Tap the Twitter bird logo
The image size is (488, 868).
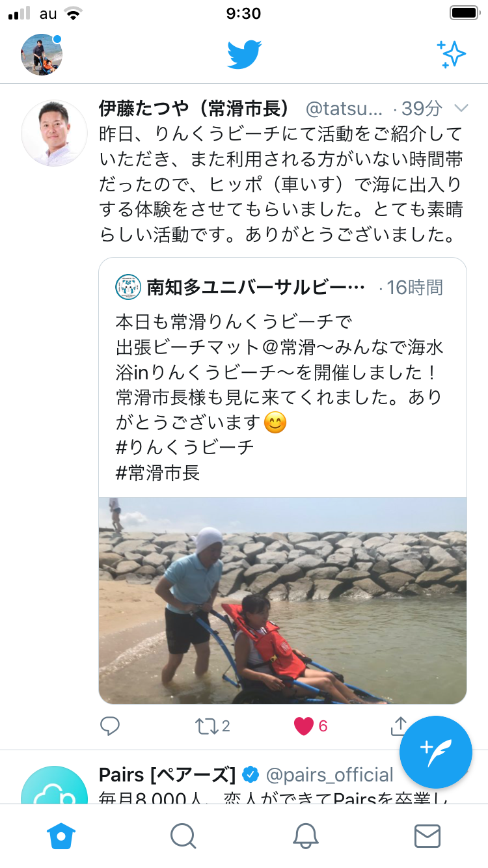pos(244,55)
